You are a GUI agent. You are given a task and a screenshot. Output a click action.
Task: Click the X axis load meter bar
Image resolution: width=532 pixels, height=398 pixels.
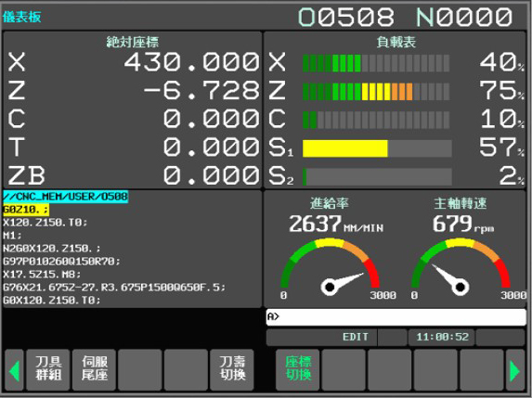click(376, 63)
